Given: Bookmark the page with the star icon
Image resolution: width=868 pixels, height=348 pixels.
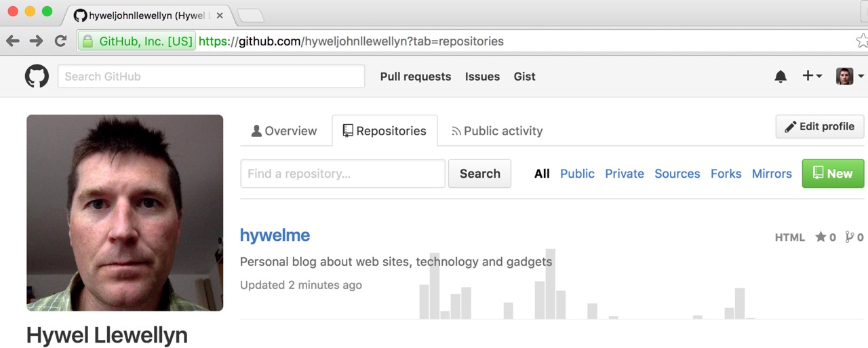Looking at the screenshot, I should click(862, 41).
